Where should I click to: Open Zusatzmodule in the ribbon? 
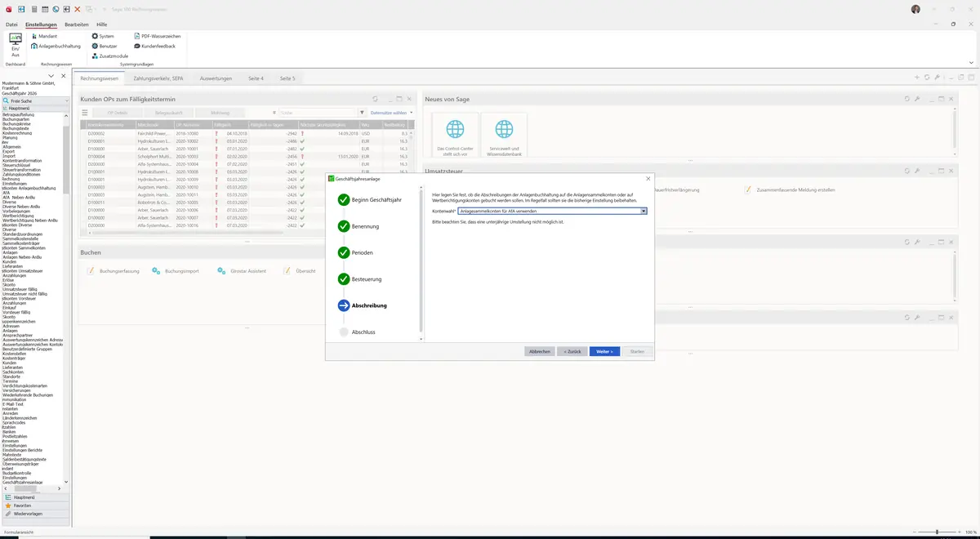coord(110,56)
